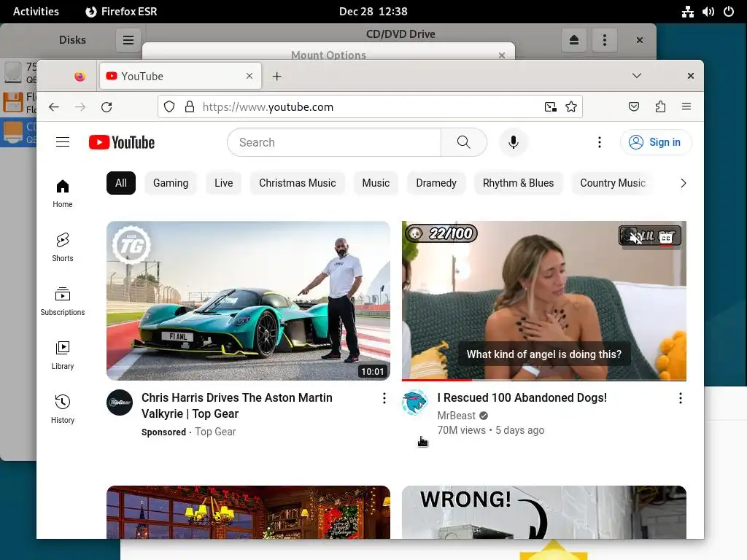Image resolution: width=747 pixels, height=560 pixels.
Task: Unmute the MrBeast video preview
Action: (636, 237)
